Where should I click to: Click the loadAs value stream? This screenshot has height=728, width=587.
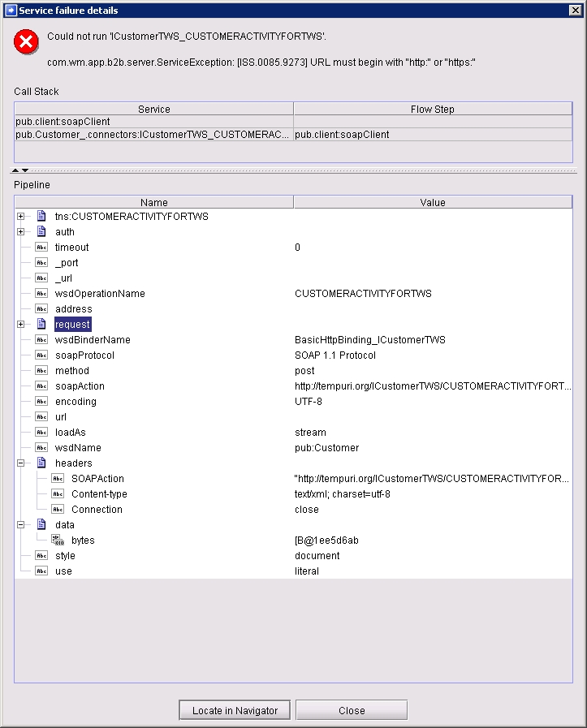tap(310, 433)
